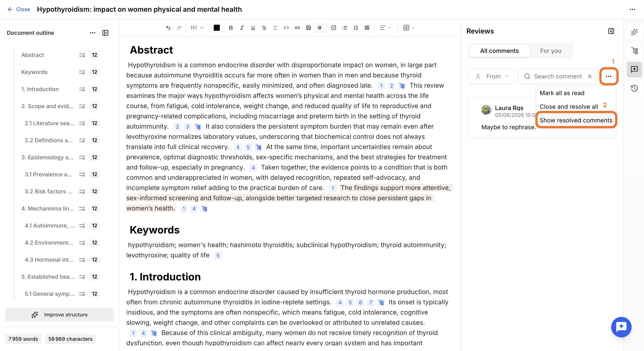Toggle heading numbering hash button

click(319, 28)
